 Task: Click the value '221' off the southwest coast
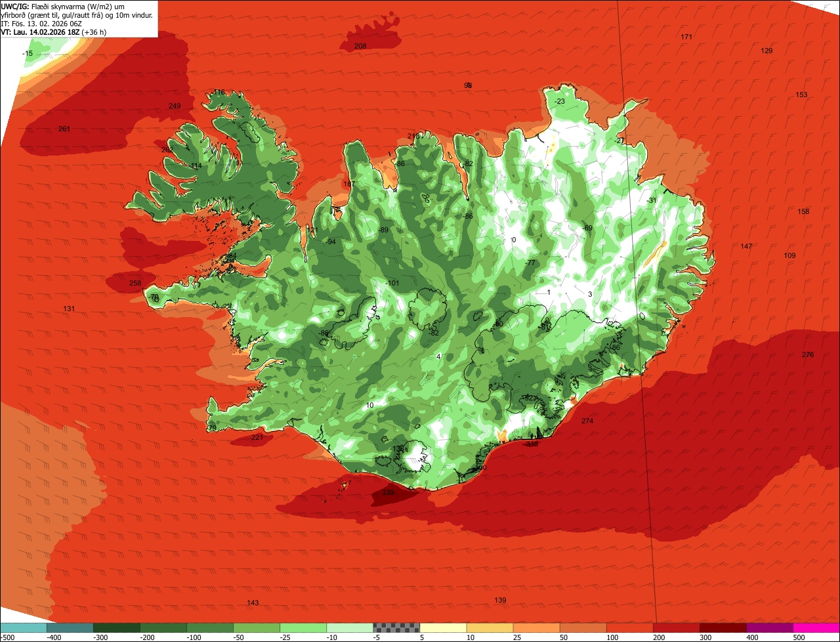point(257,437)
